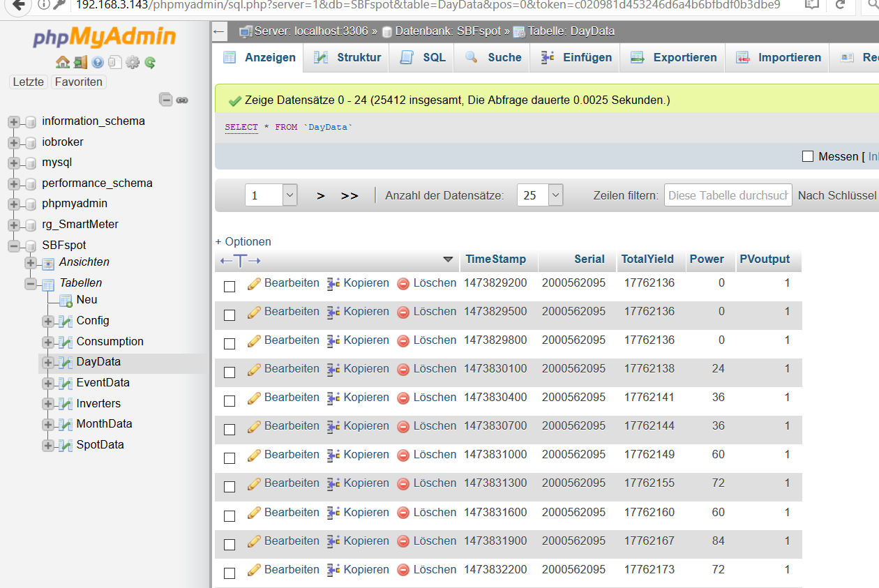This screenshot has width=879, height=588.
Task: Click pencil icon for row 1473830400
Action: (255, 398)
